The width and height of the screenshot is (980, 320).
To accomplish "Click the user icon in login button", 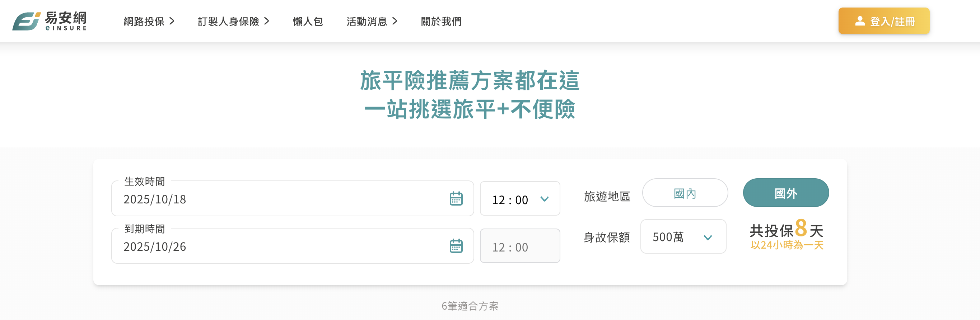I will pyautogui.click(x=859, y=21).
